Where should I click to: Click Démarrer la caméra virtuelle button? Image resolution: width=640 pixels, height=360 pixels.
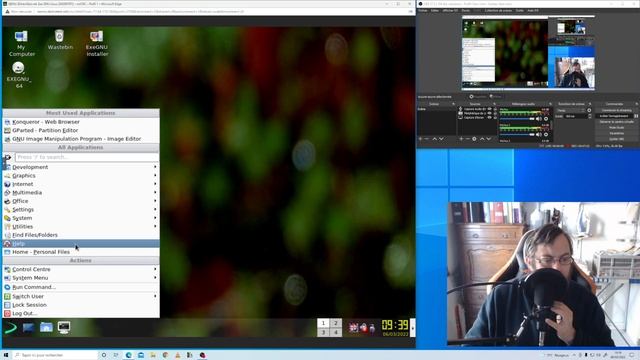click(x=617, y=122)
